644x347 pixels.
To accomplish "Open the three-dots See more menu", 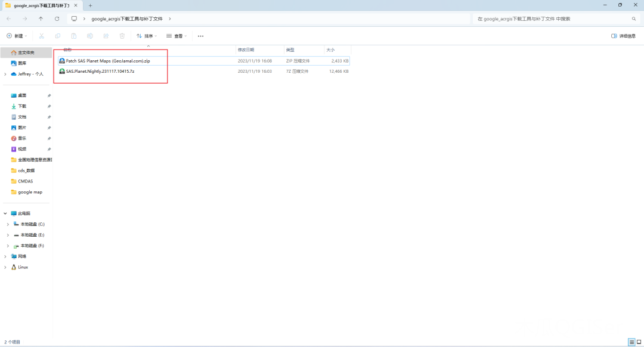I will tap(200, 36).
